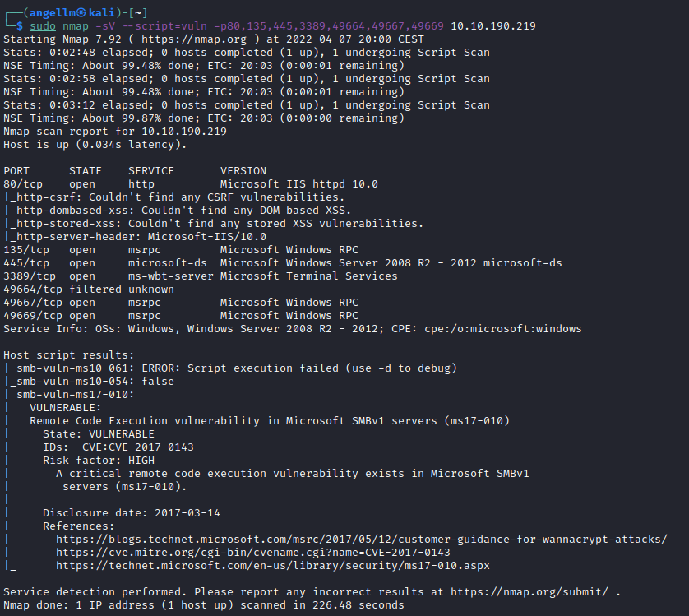This screenshot has width=689, height=616.
Task: Click the https://nmap.org link in the Starting line
Action: pos(194,39)
